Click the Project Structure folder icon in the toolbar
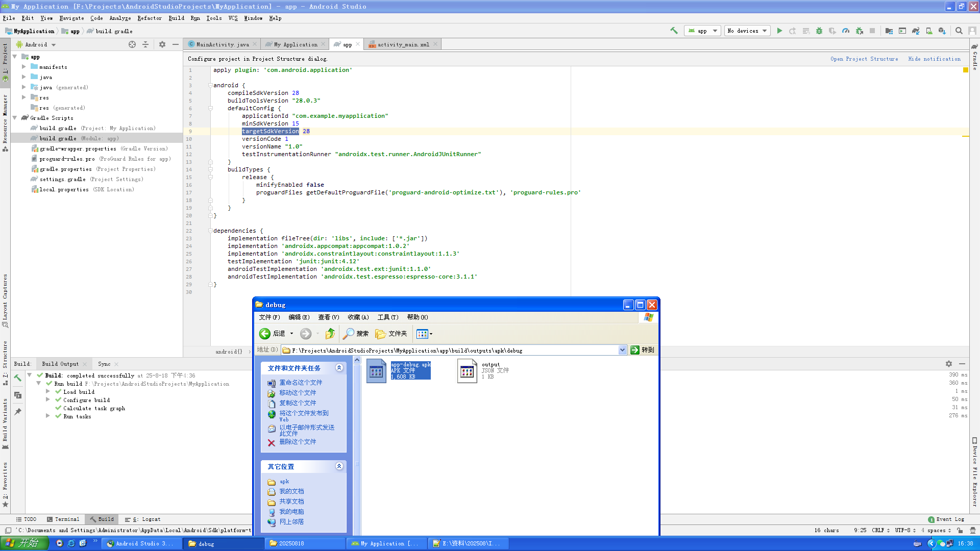The image size is (980, 551). click(889, 31)
